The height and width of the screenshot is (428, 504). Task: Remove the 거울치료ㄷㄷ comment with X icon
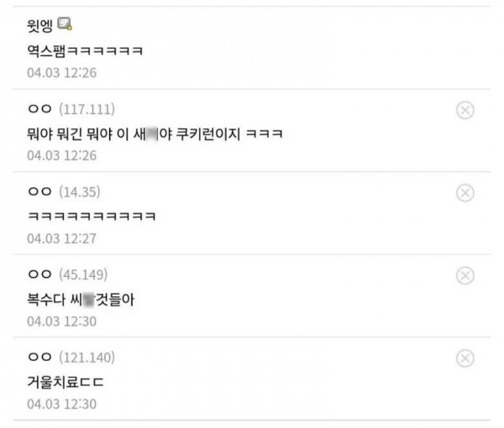(x=465, y=358)
